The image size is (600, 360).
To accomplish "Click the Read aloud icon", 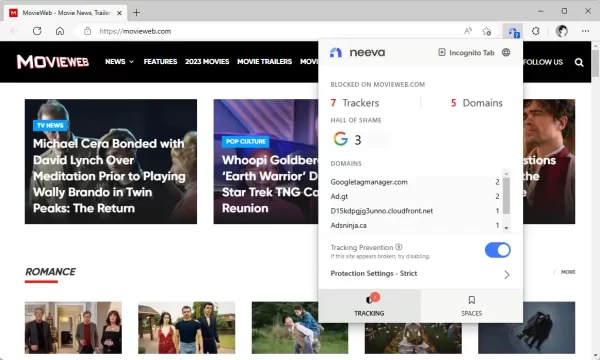I will tap(467, 31).
